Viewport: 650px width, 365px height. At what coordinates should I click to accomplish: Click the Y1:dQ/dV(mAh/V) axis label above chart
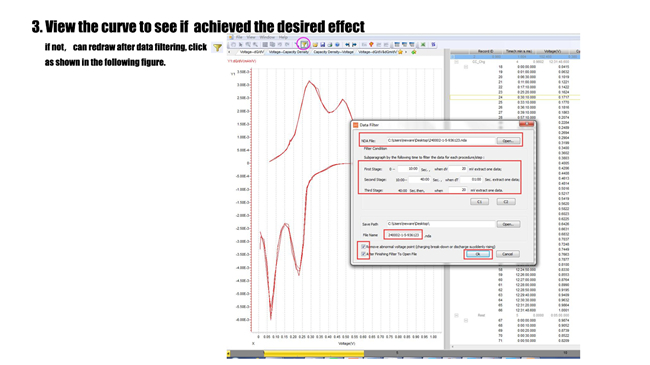click(x=242, y=61)
